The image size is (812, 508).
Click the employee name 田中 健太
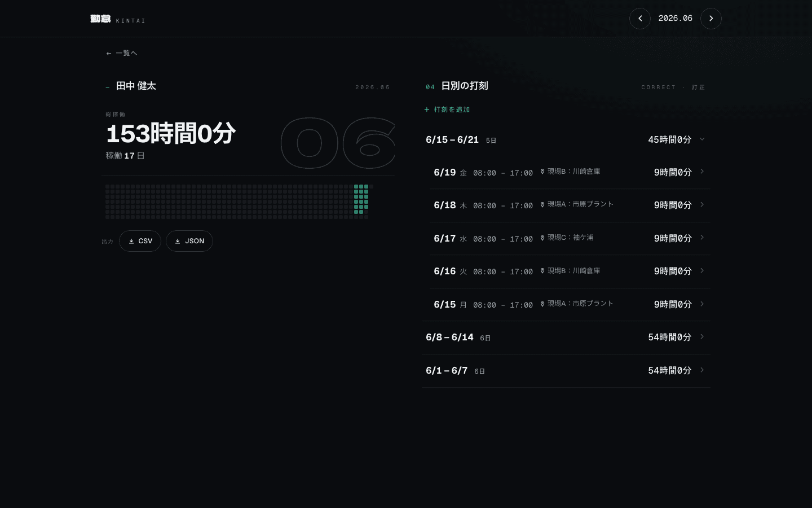point(136,86)
